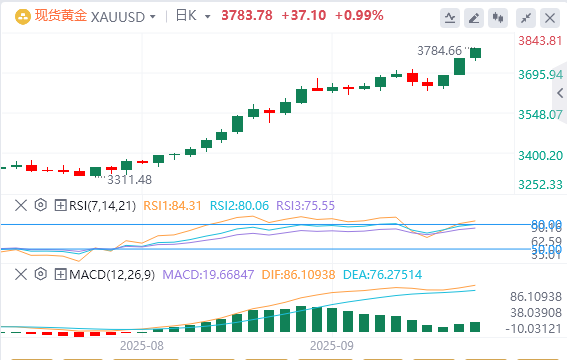Expand the MACD panel plus box
The image size is (567, 360).
(60, 274)
